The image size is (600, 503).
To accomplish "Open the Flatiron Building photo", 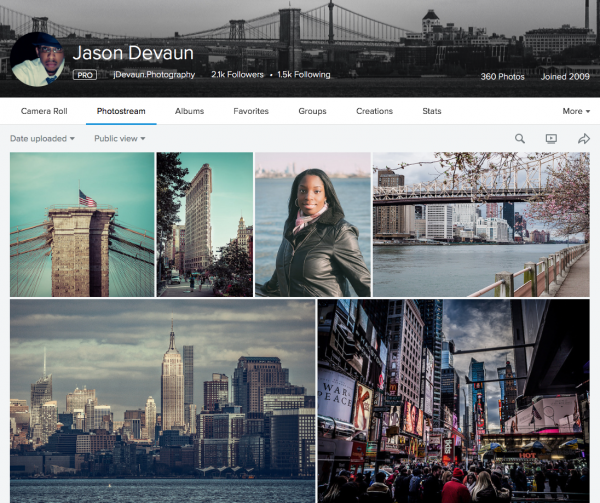I will pos(205,225).
